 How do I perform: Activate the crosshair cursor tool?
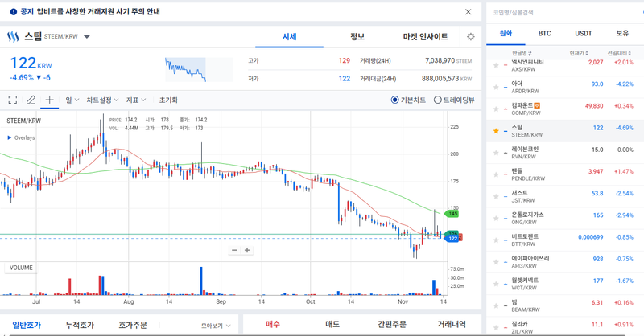49,100
